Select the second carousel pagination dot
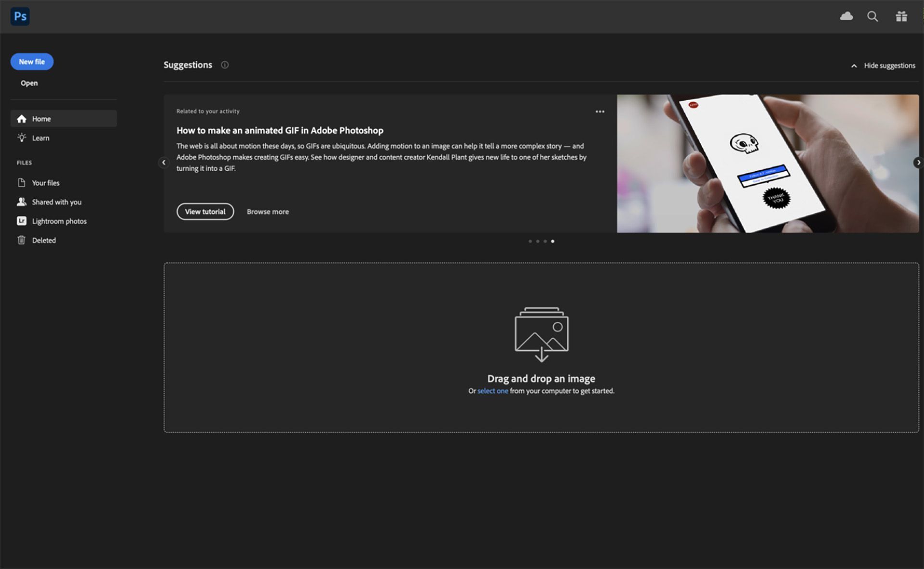924x569 pixels. pos(538,241)
